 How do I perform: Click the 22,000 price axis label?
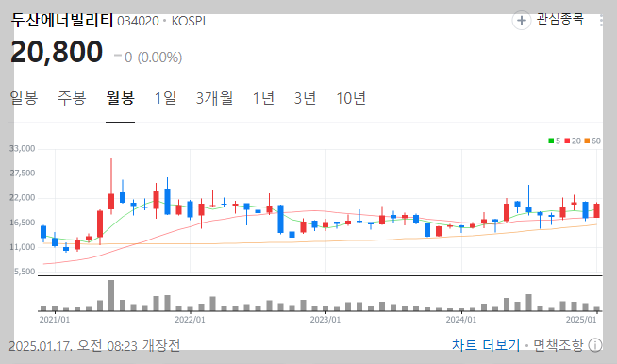(23, 197)
